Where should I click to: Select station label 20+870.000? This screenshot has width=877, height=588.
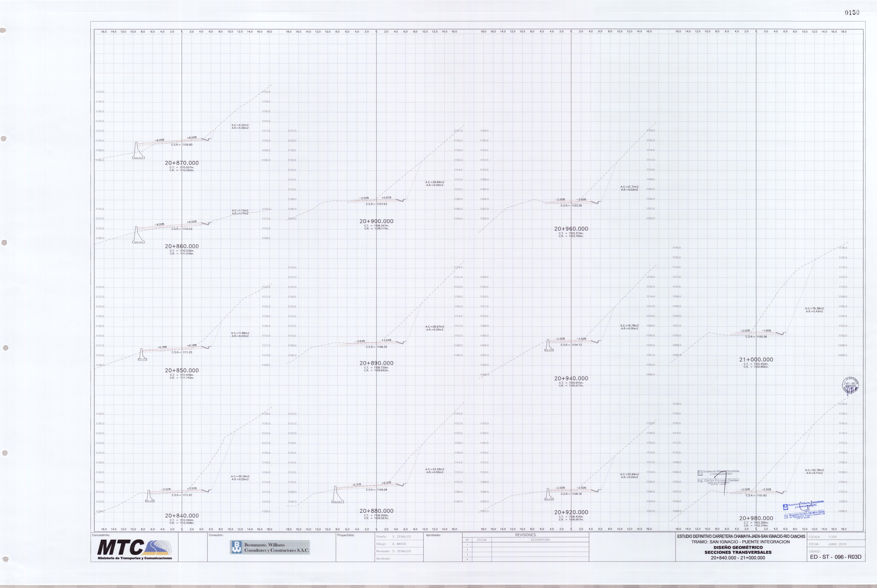182,163
